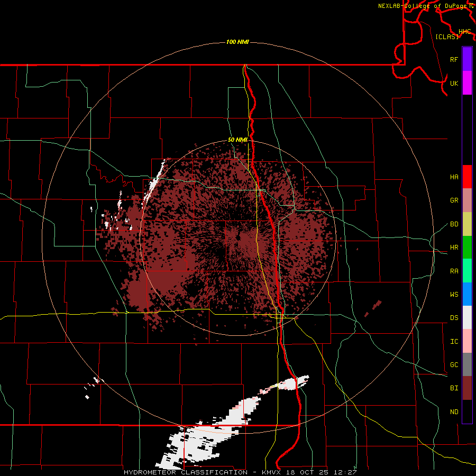Click the IC legend label

coord(454,342)
